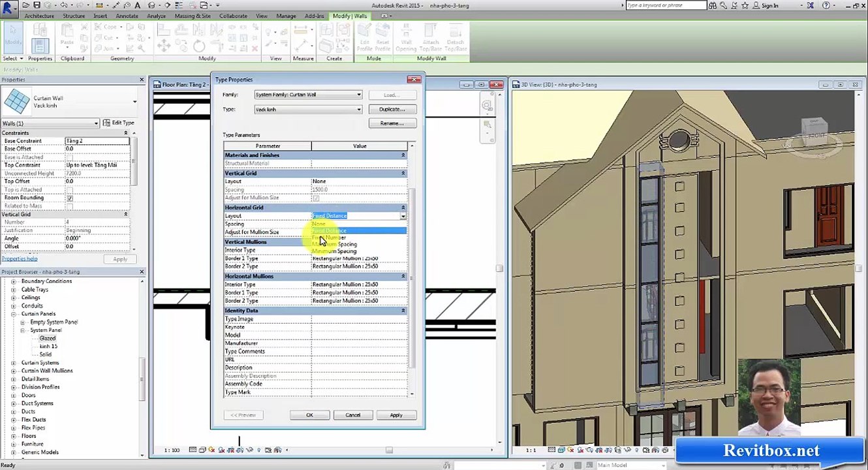Image resolution: width=868 pixels, height=470 pixels.
Task: Open the type selector dropdown arrow in Properties
Action: point(134,102)
